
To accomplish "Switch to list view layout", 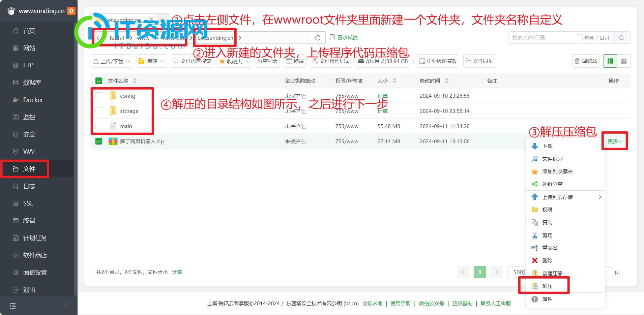I will pos(610,61).
